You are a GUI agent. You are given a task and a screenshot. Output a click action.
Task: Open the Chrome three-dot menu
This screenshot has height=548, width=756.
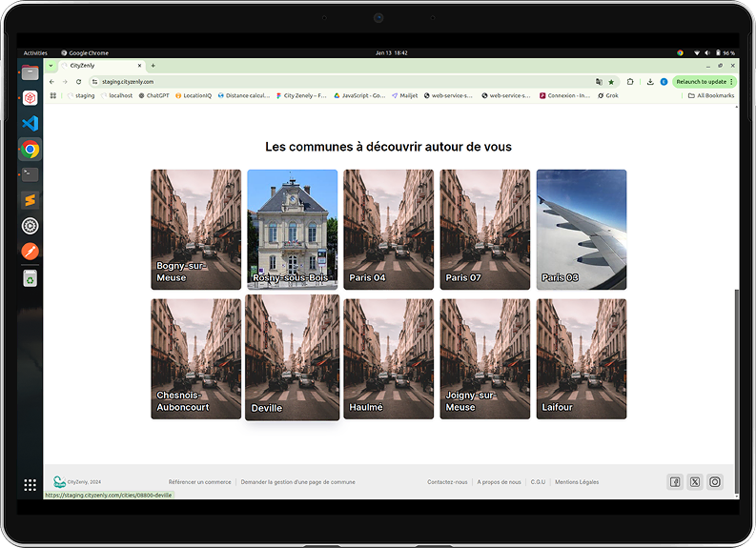coord(731,82)
